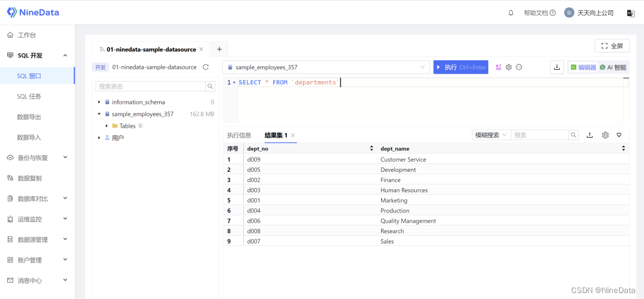
Task: Click the Human Resources cell
Action: click(404, 190)
